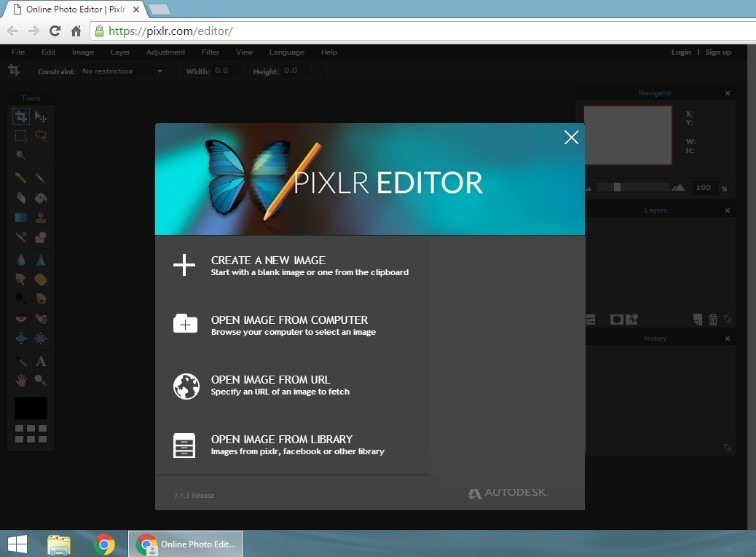Screen dimensions: 756x557
Task: Click the folder icon for opening from computer
Action: (x=185, y=324)
